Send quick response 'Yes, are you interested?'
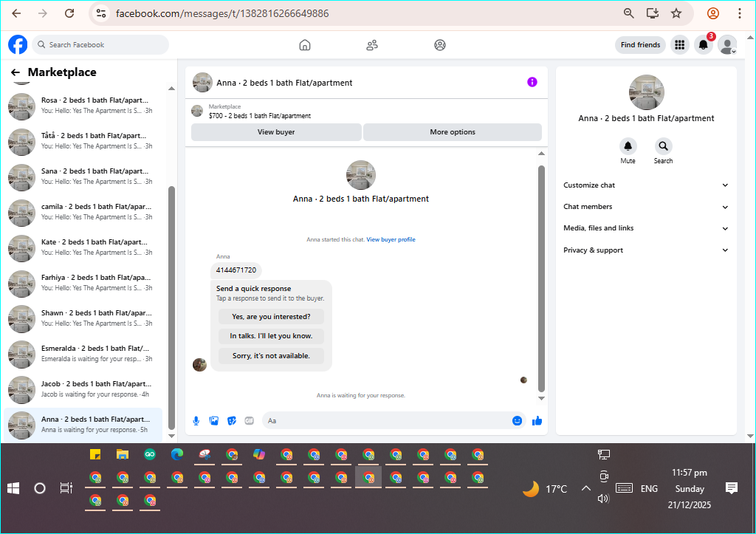This screenshot has width=756, height=534. click(271, 317)
